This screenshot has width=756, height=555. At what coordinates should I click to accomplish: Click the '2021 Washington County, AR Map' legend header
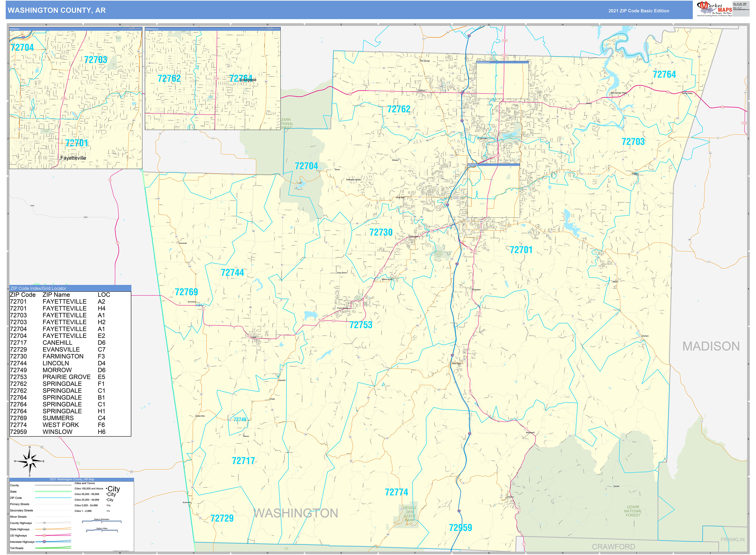[x=72, y=479]
